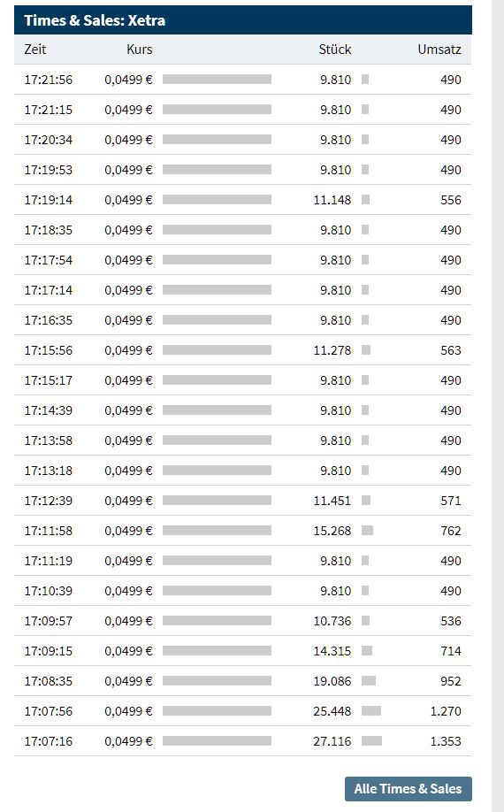Select the 571 Umsatz entry
The height and width of the screenshot is (812, 504).
(451, 501)
